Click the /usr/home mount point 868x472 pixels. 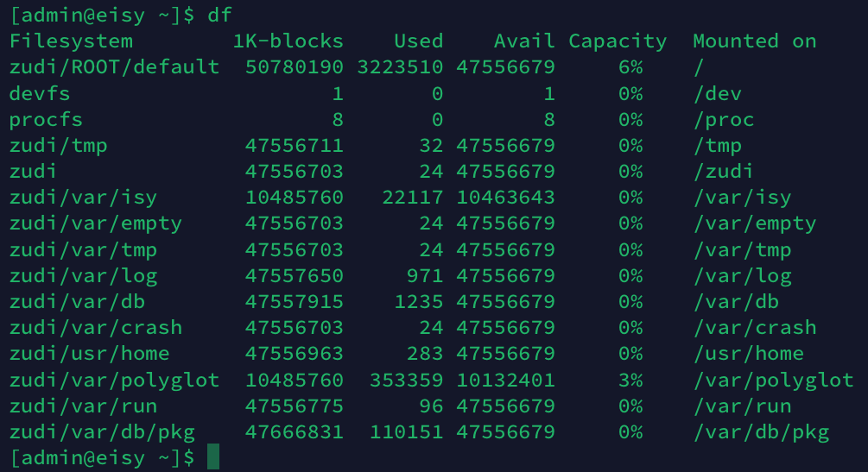pyautogui.click(x=748, y=354)
